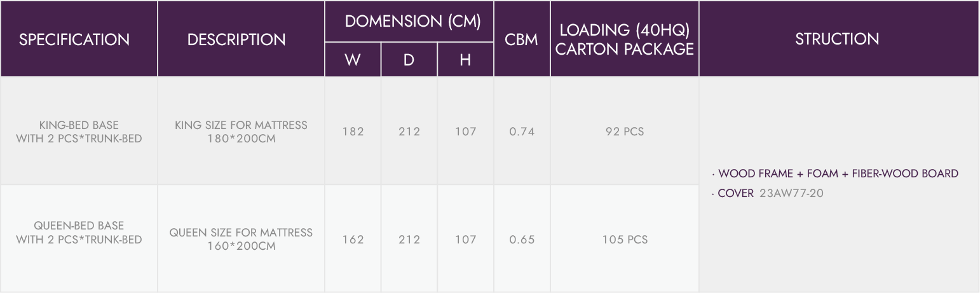Select the W sub-header cell
The height and width of the screenshot is (293, 980).
click(x=353, y=60)
